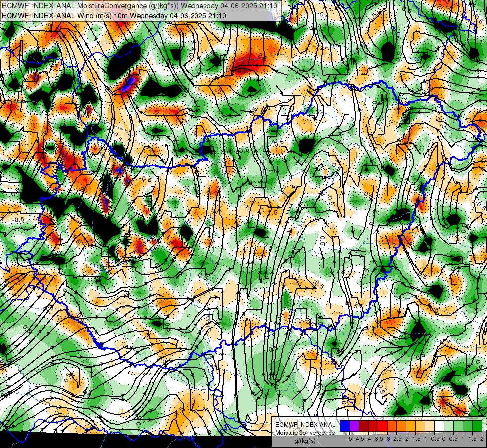
Task: Click the legend label 'ECMWF-INDEX-ANAL'
Action: (305, 425)
